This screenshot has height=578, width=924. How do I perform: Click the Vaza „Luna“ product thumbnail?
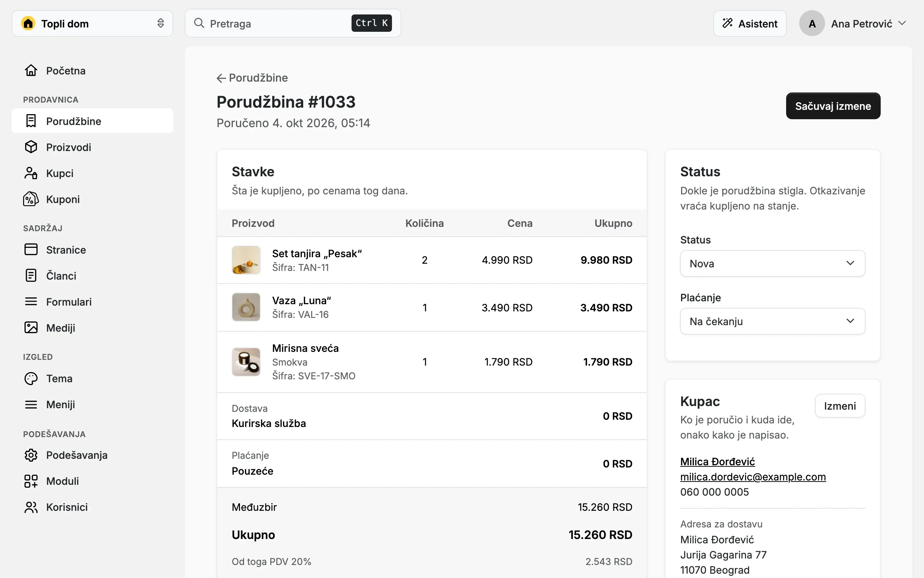(246, 307)
